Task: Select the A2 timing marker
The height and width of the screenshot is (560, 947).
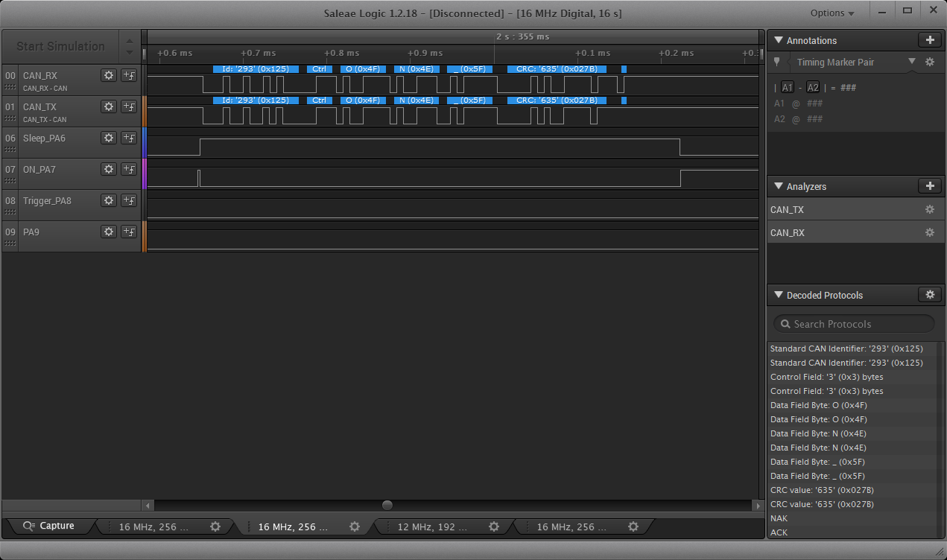Action: click(813, 87)
